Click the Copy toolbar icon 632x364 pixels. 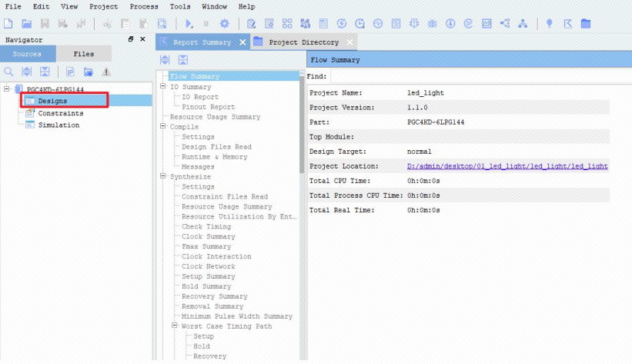click(125, 24)
